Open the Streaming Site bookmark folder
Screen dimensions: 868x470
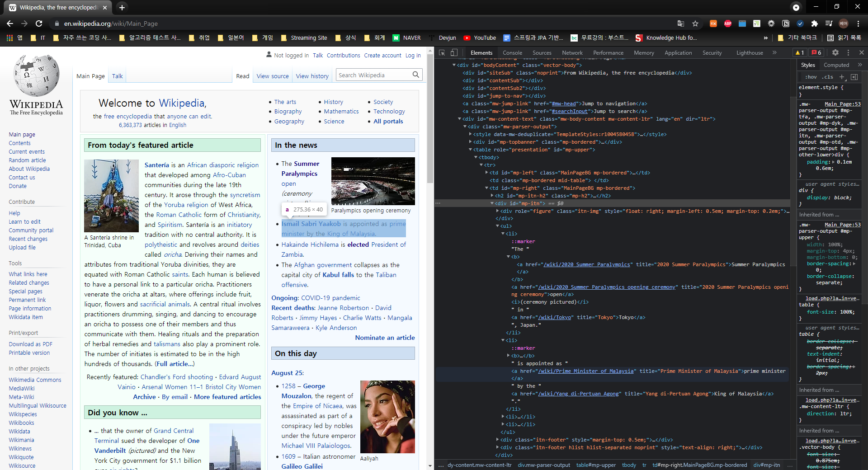click(x=304, y=38)
